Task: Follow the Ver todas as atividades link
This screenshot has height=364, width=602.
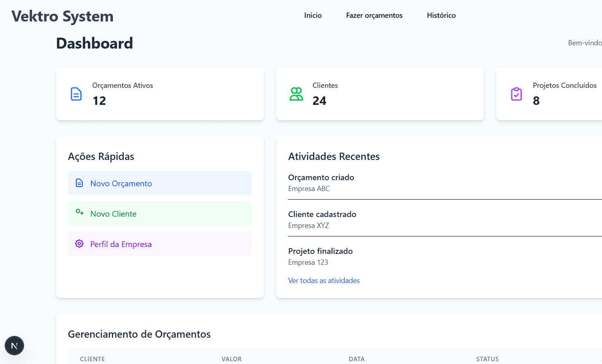Action: tap(323, 281)
